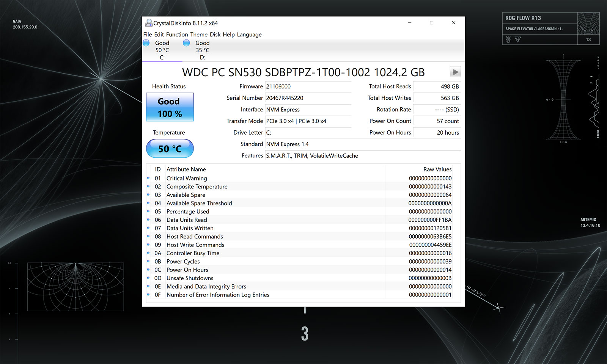Click the Raw Values column header
607x364 pixels.
pos(437,169)
